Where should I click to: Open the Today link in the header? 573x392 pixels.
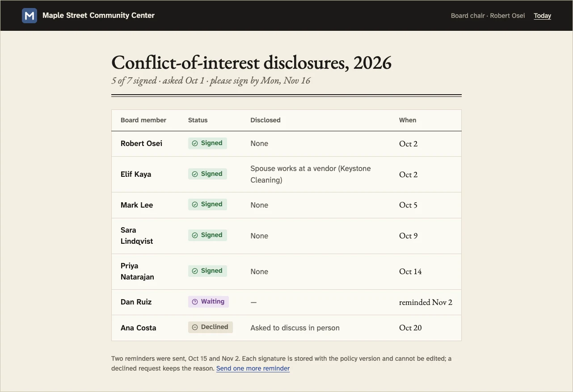pos(542,16)
